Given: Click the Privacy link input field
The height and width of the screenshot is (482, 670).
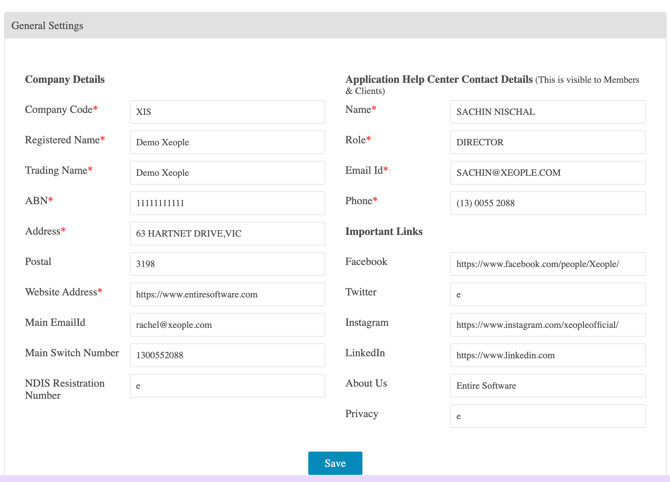Looking at the screenshot, I should coord(547,416).
